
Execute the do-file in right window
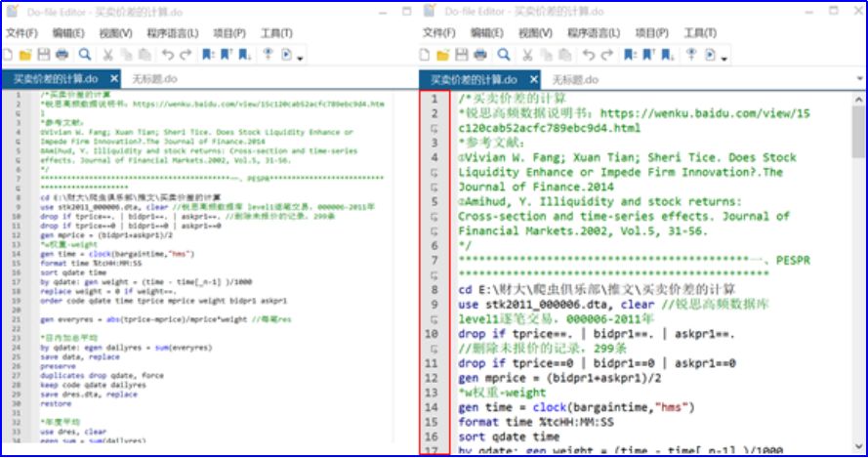(x=710, y=55)
